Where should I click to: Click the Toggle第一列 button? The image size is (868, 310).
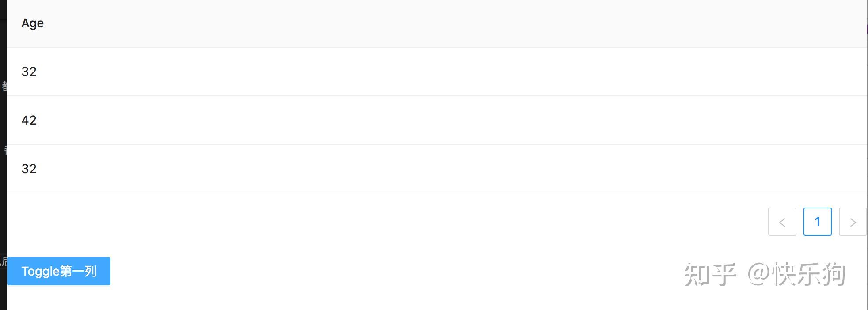pos(59,271)
